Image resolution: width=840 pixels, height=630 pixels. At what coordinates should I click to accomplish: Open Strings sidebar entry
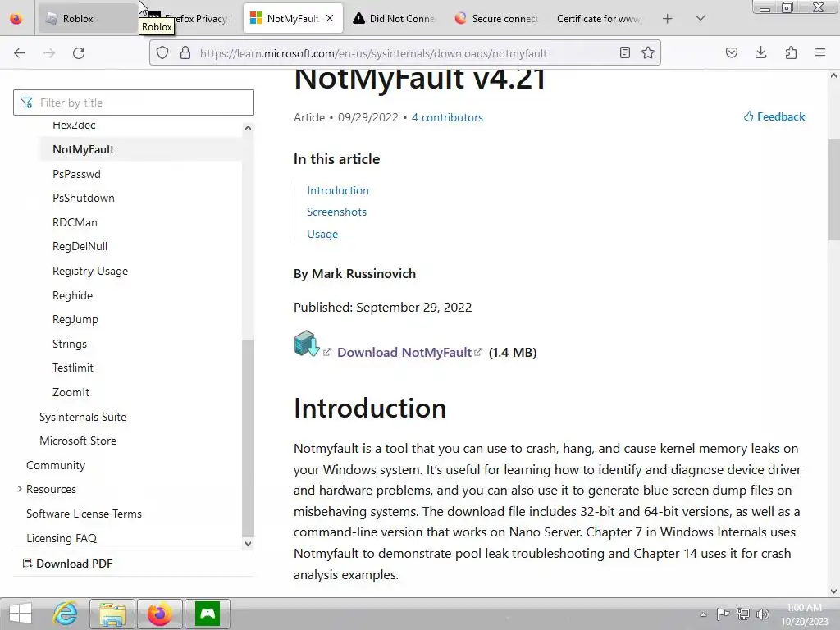[70, 344]
